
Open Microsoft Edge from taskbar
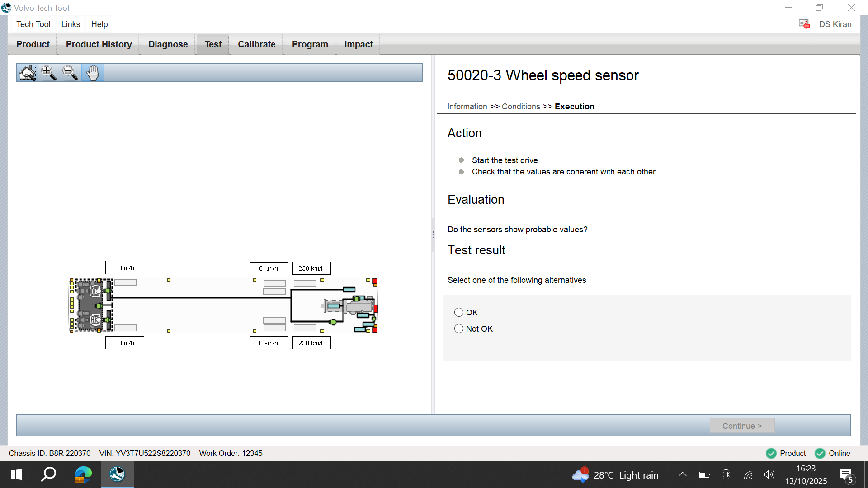pyautogui.click(x=83, y=474)
